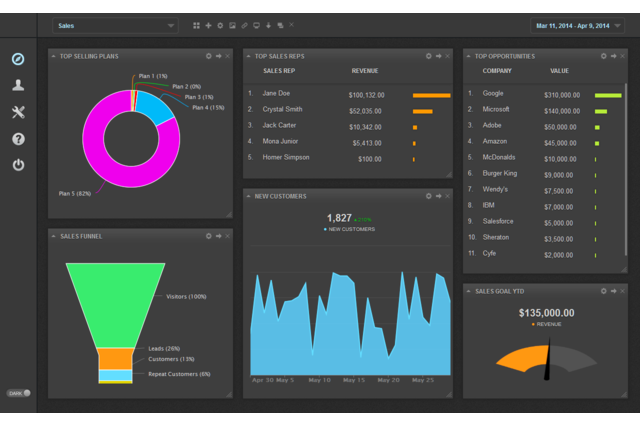Collapse the Sales Funnel widget

218,236
